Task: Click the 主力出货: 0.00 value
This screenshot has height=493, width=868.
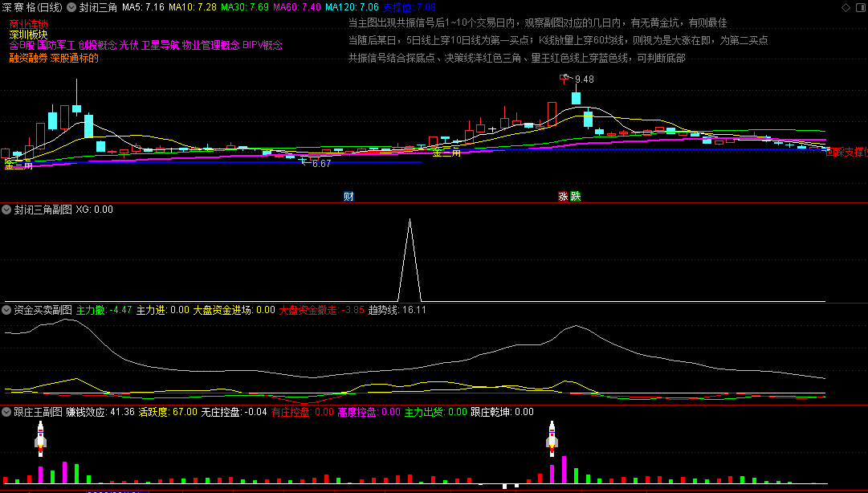Action: click(436, 412)
